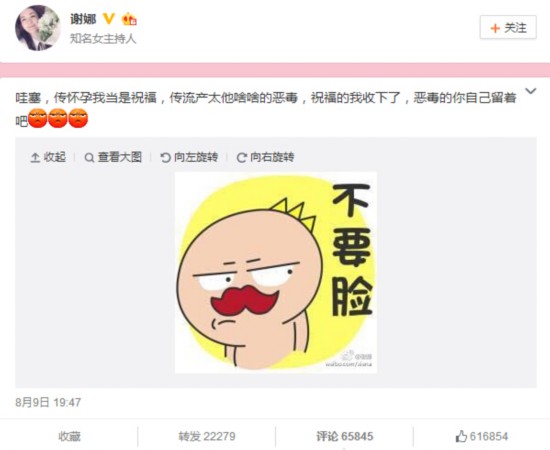This screenshot has width=550, height=450.
Task: Rotate image left with 向左旋转
Action: point(189,157)
